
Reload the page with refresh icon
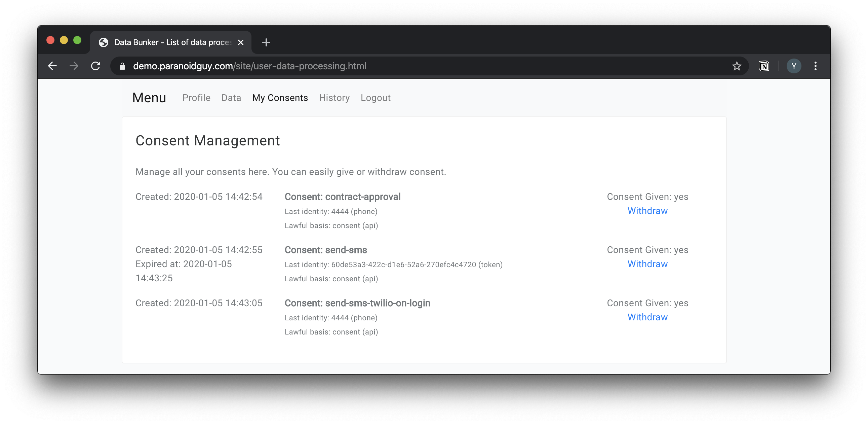click(96, 66)
